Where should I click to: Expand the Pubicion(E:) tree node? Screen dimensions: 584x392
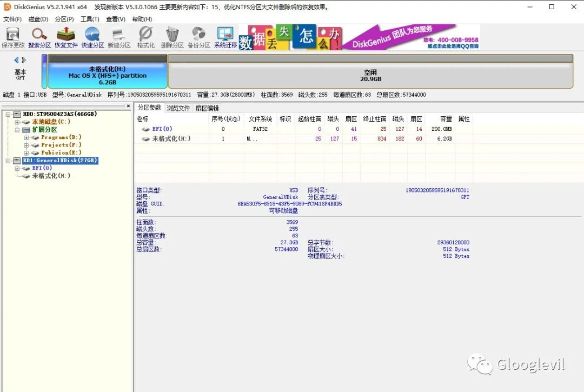[x=26, y=153]
